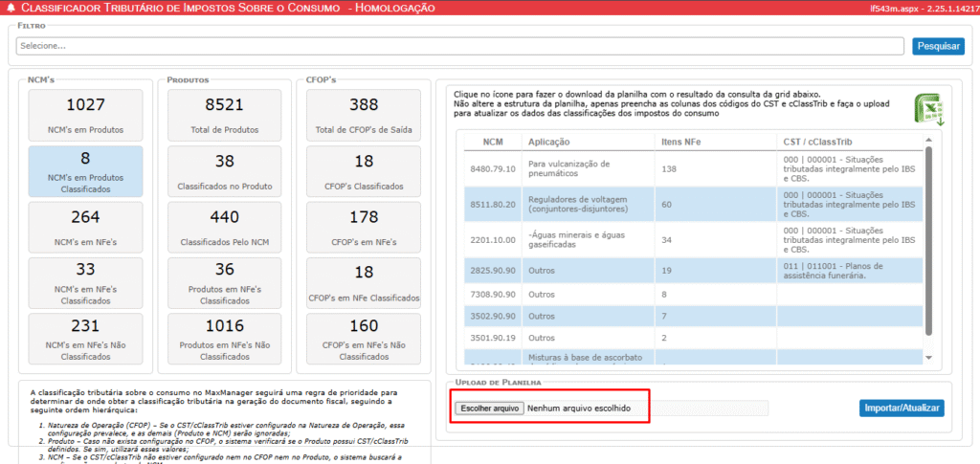
Task: Open the Filtro Selecione combo box
Action: click(x=459, y=46)
